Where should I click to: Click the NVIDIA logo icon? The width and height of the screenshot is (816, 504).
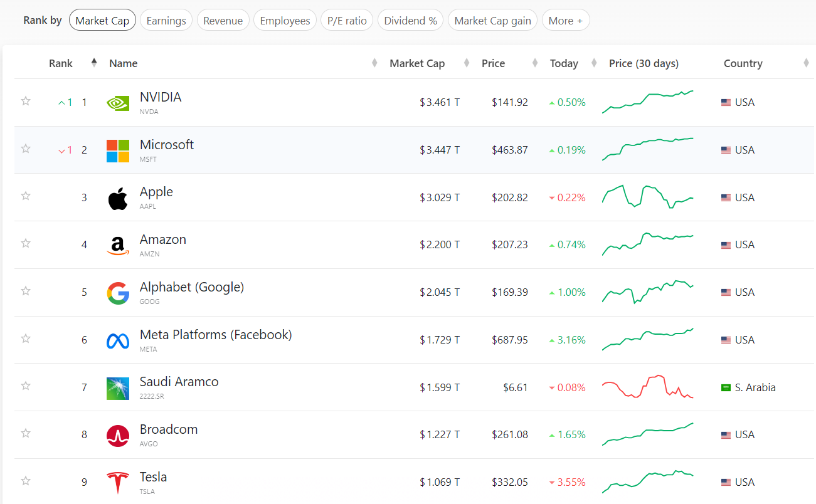pos(118,103)
